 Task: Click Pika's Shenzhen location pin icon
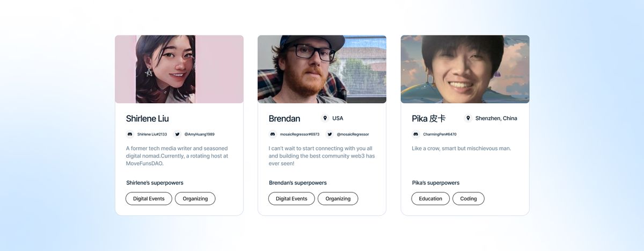pos(468,118)
